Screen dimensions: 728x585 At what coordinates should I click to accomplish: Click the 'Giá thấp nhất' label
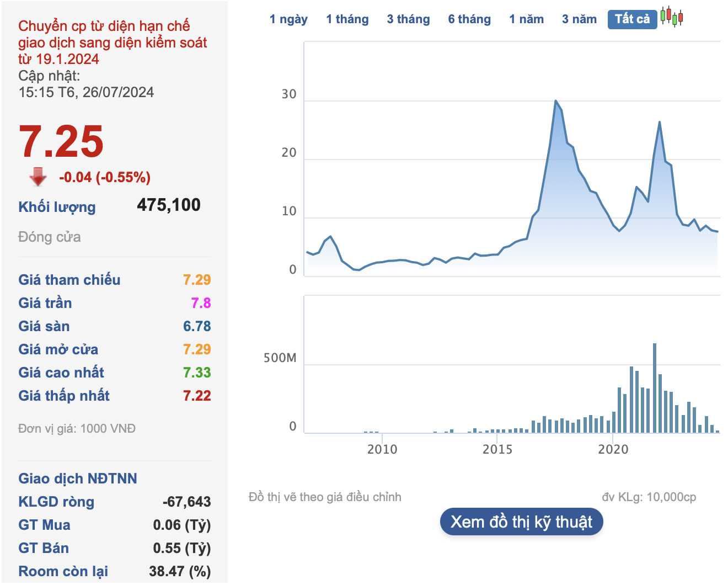(x=63, y=396)
